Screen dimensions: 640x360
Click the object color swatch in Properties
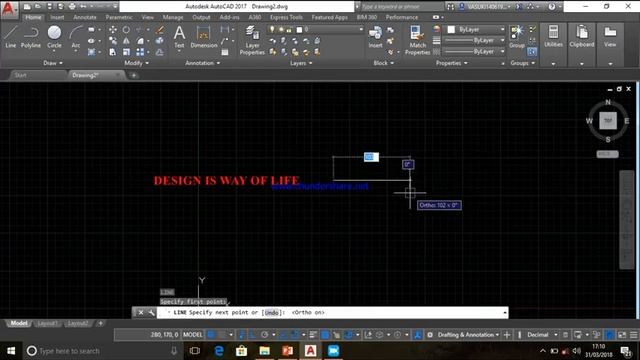[451, 29]
